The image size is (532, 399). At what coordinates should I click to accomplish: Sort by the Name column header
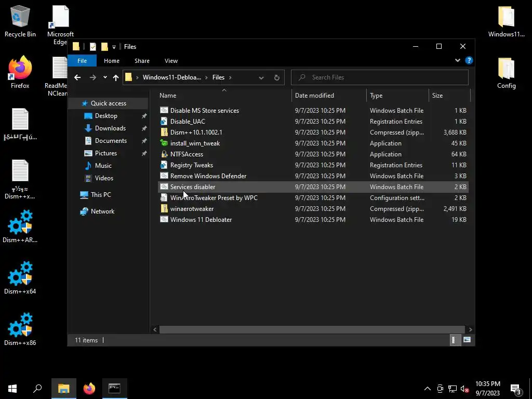point(224,96)
